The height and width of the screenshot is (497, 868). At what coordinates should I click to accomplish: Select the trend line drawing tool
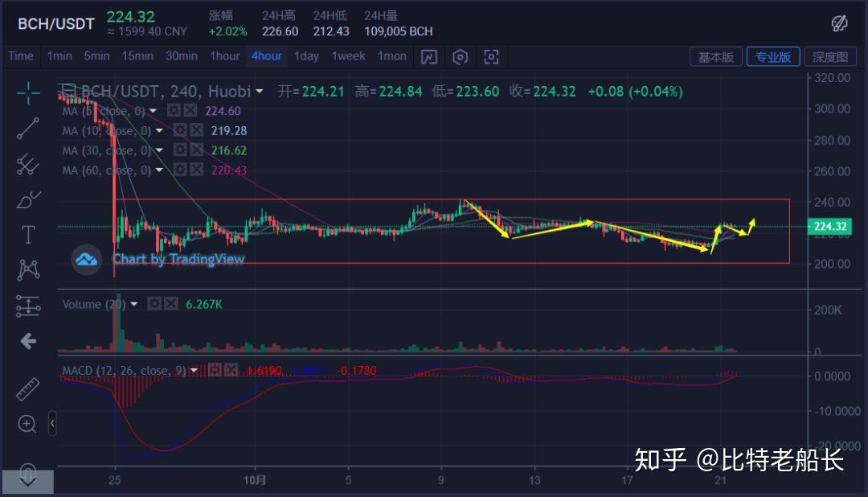coord(27,128)
